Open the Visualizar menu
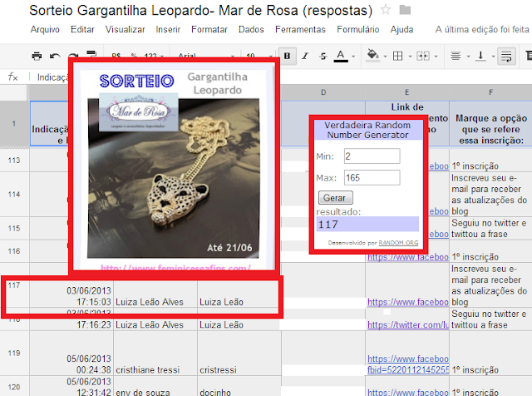Viewport: 532px width, 396px height. [125, 30]
